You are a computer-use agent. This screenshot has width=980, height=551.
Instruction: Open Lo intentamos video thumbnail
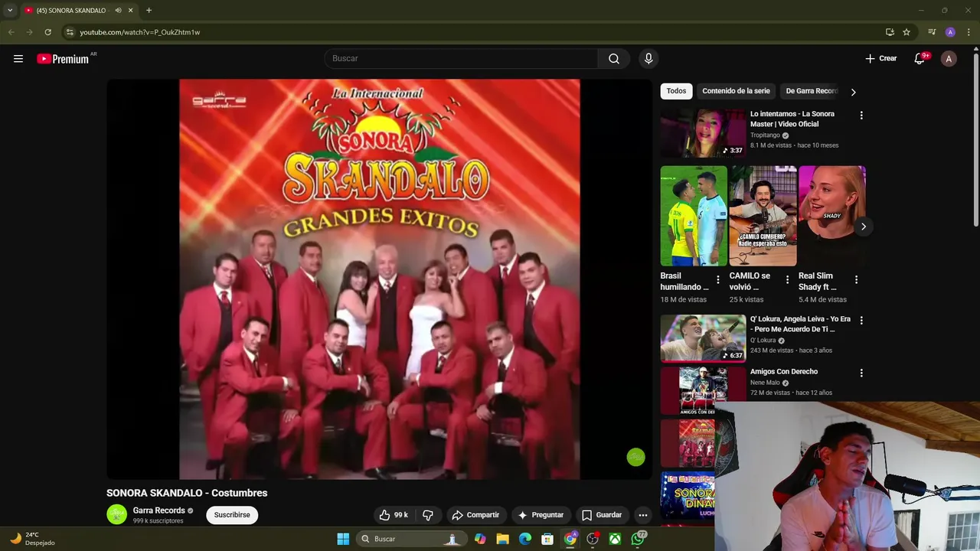[x=703, y=133]
